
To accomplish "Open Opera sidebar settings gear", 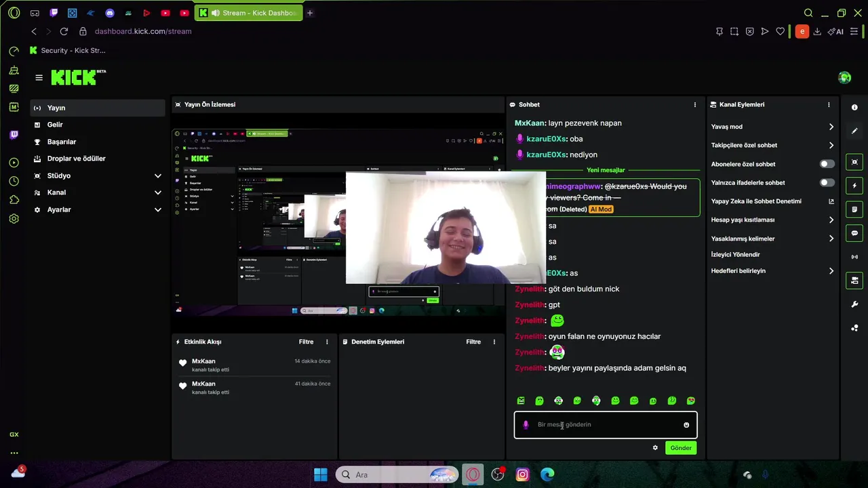I will click(x=14, y=219).
